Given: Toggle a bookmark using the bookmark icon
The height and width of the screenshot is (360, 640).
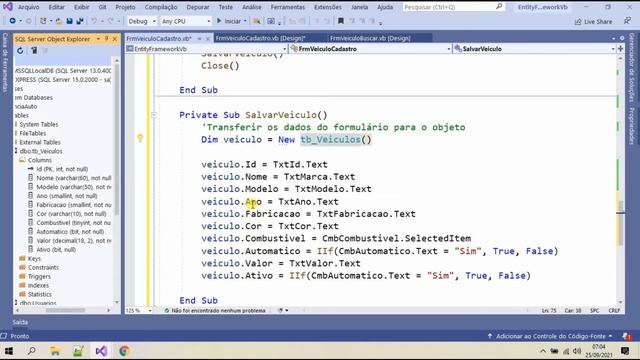Looking at the screenshot, I should [x=341, y=21].
